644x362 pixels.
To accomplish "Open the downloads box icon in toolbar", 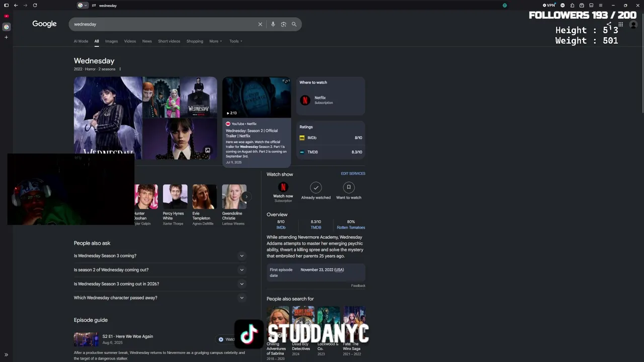I will point(582,6).
